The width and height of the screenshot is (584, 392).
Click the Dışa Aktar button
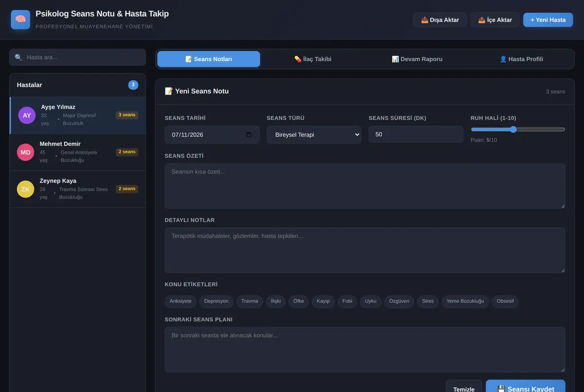[x=440, y=20]
